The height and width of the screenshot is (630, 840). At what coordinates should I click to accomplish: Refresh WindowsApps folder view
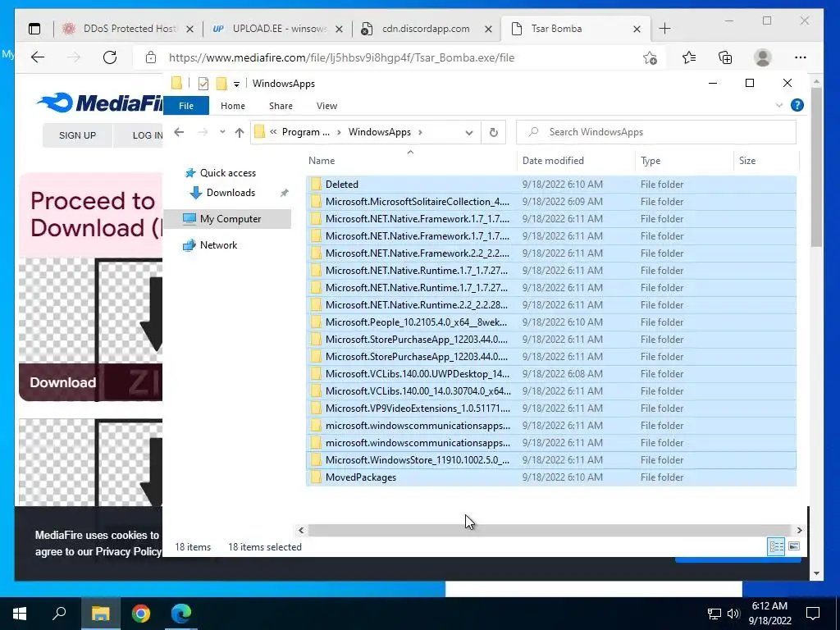[x=493, y=132]
